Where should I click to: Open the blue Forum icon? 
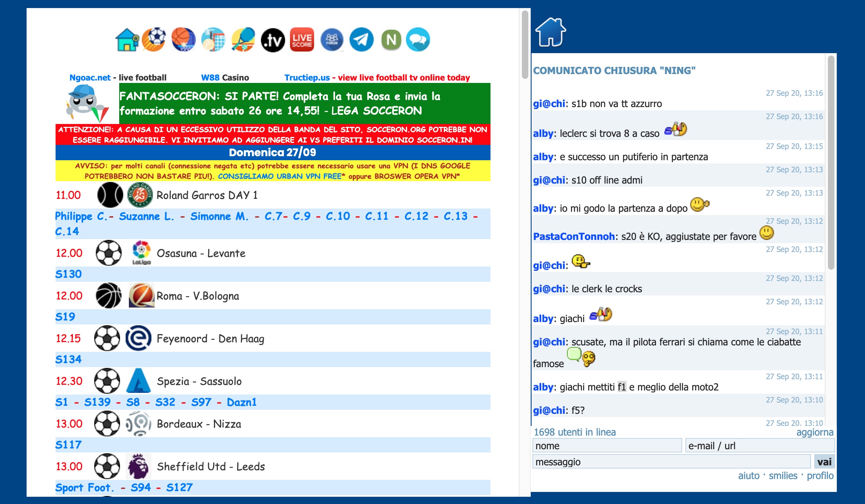coord(332,40)
